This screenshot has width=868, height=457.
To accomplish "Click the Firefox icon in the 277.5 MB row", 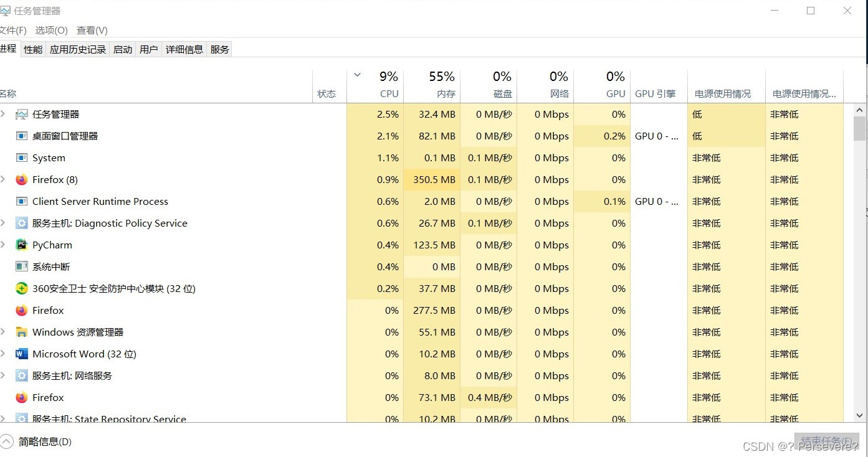I will pos(22,311).
